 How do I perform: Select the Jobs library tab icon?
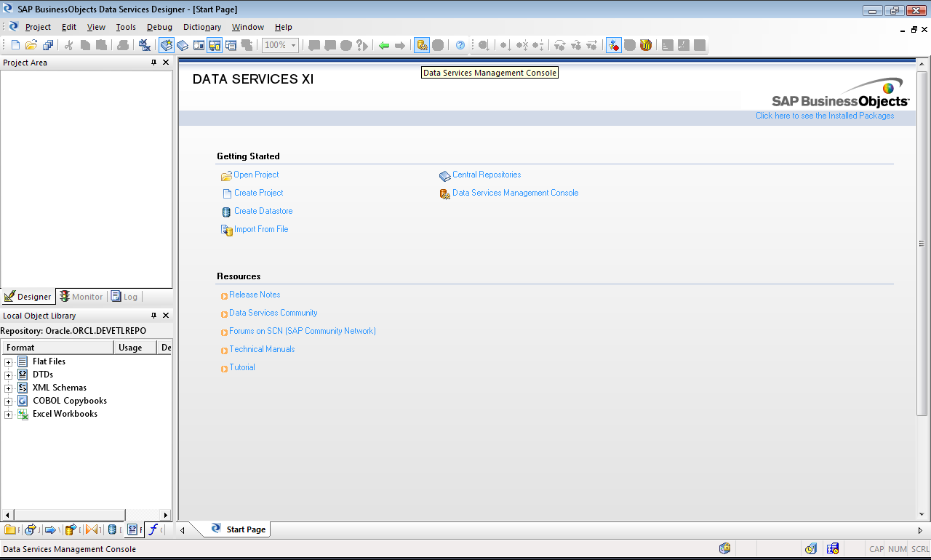click(x=31, y=529)
